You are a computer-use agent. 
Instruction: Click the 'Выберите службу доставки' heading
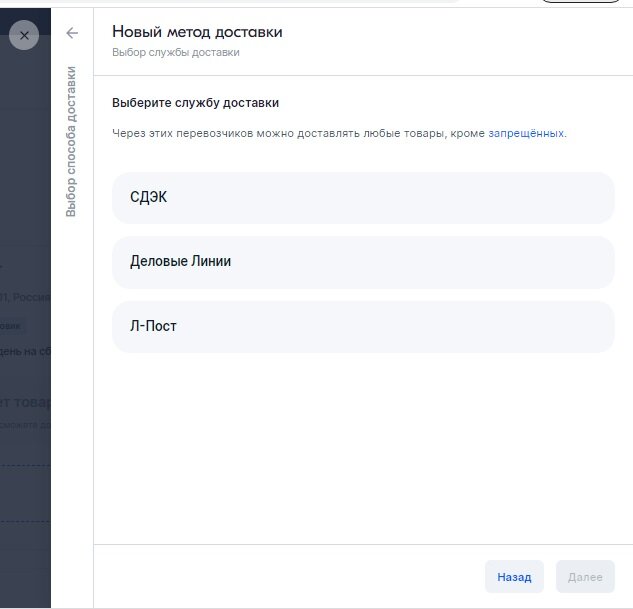tap(195, 103)
